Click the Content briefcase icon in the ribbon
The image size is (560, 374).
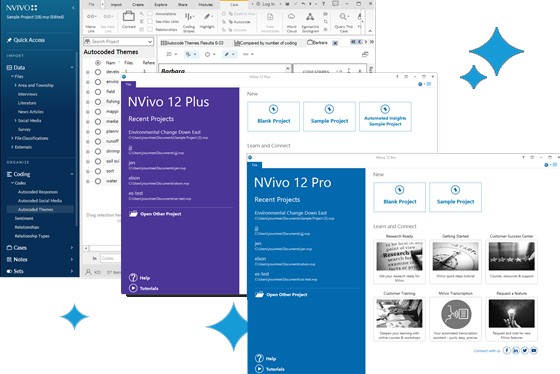[x=129, y=16]
